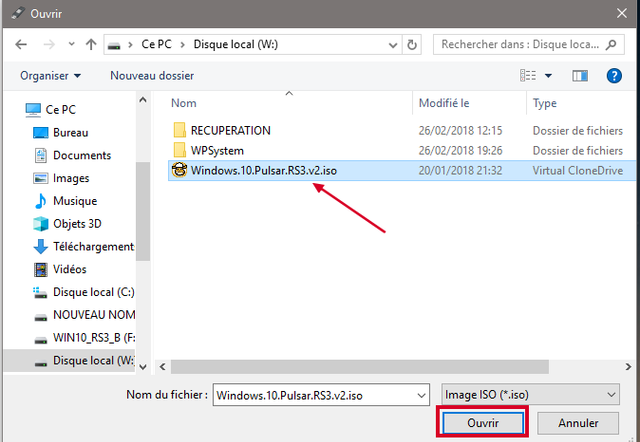This screenshot has height=442, width=640.
Task: Sort by Modifié le column
Action: coord(444,103)
